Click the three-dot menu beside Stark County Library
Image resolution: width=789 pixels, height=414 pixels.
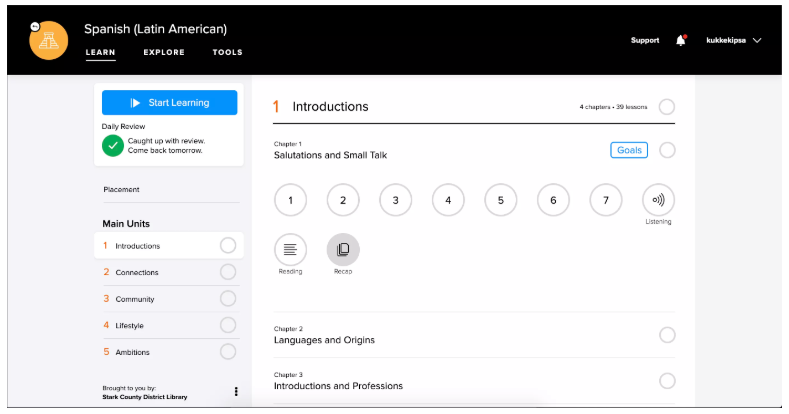(236, 392)
